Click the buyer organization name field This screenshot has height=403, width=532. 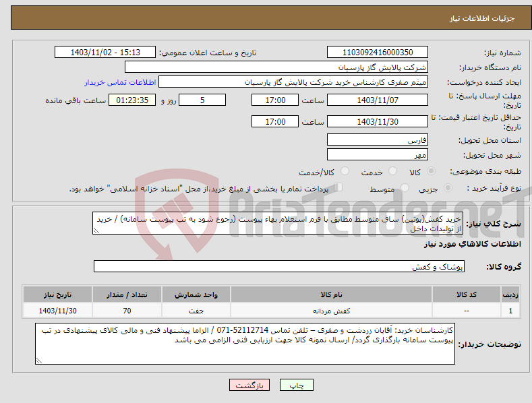click(x=276, y=67)
